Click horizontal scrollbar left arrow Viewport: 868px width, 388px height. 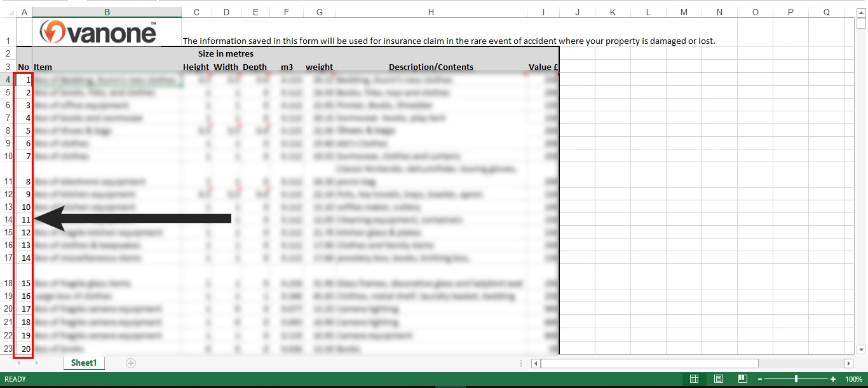[x=536, y=363]
